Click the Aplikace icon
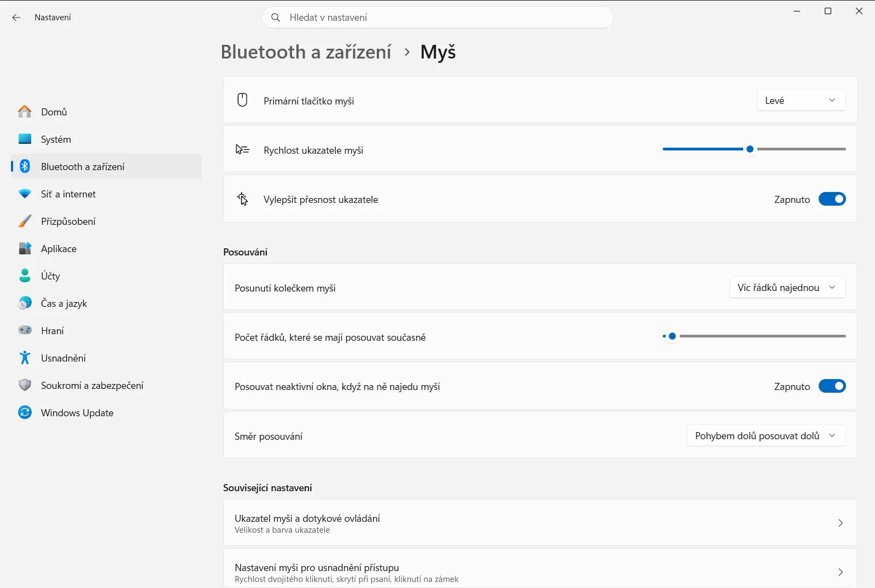The image size is (875, 588). pos(25,248)
